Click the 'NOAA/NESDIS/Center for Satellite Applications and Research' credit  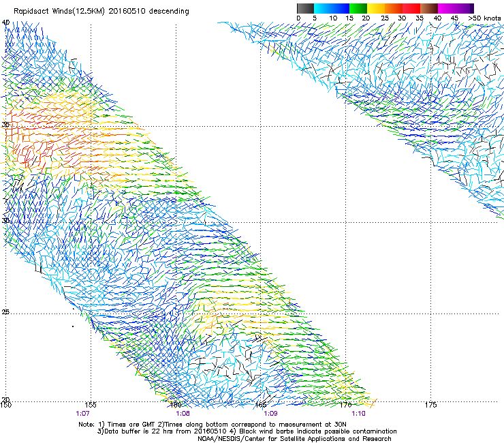[x=294, y=439]
